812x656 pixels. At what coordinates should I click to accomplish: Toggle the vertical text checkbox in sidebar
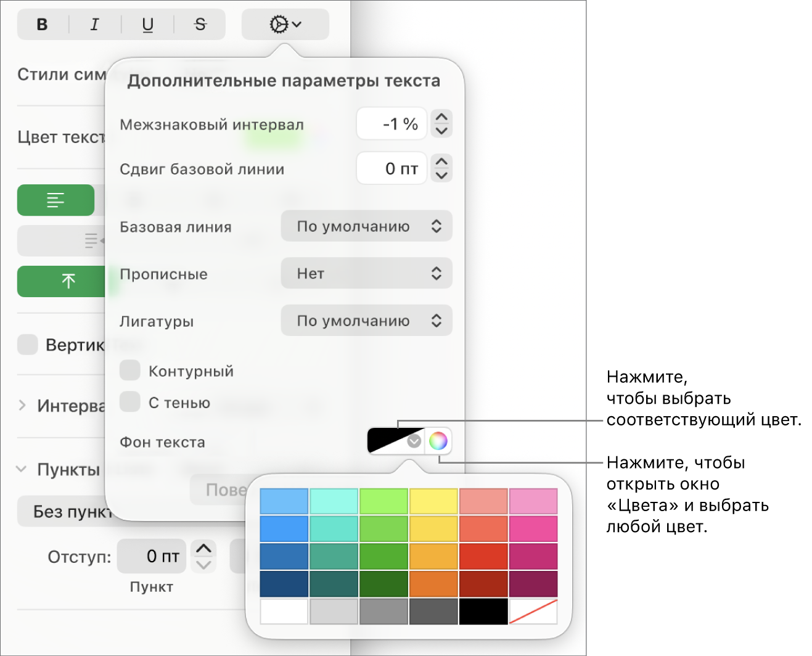pos(28,344)
